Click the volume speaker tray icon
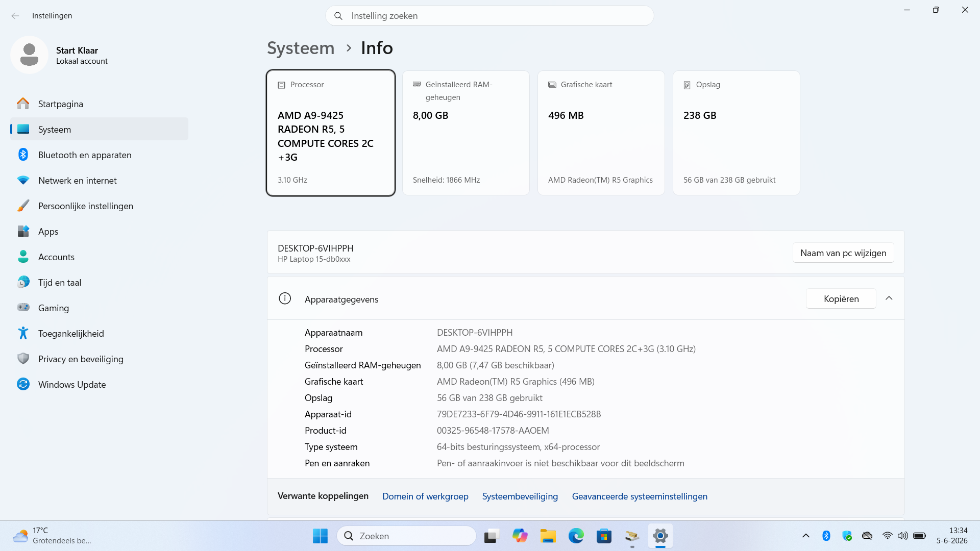The image size is (980, 551). [903, 536]
